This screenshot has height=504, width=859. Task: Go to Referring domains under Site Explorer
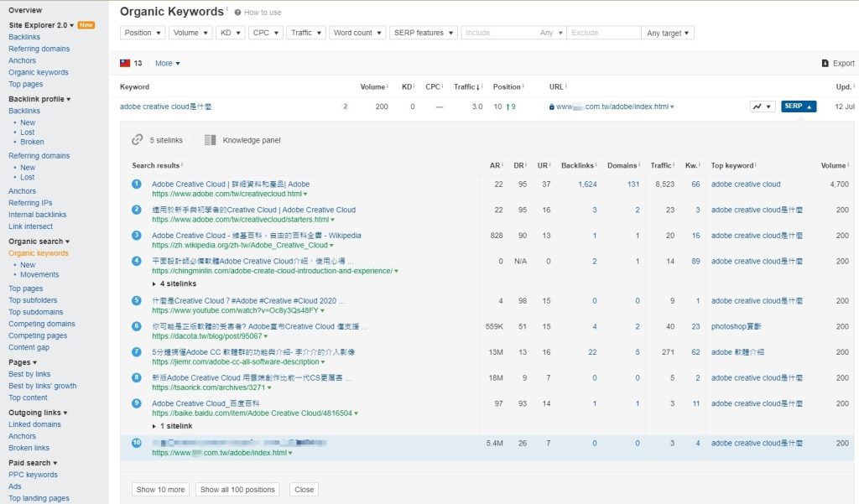39,49
